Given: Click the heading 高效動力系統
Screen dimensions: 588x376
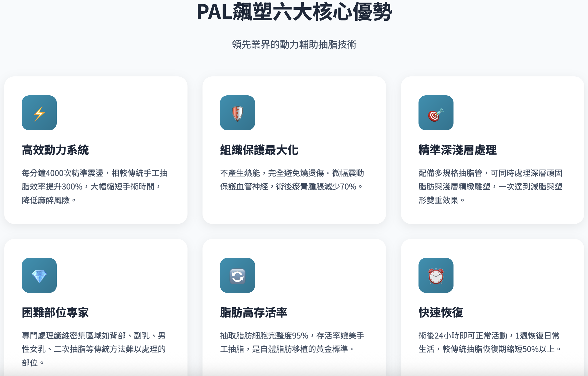Looking at the screenshot, I should 55,150.
